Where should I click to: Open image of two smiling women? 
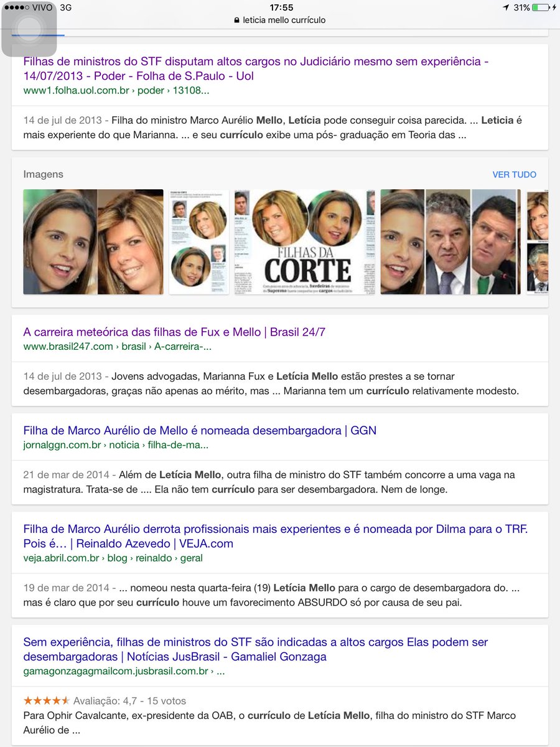point(93,242)
